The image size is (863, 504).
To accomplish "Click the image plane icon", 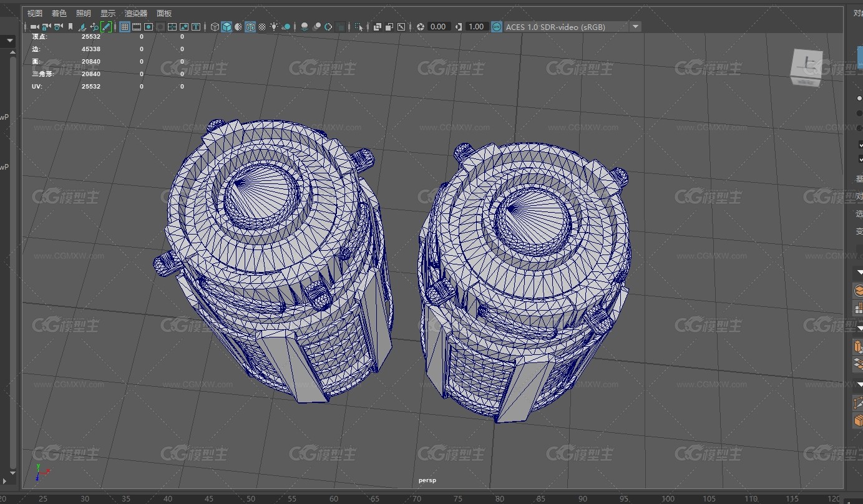I will click(82, 27).
